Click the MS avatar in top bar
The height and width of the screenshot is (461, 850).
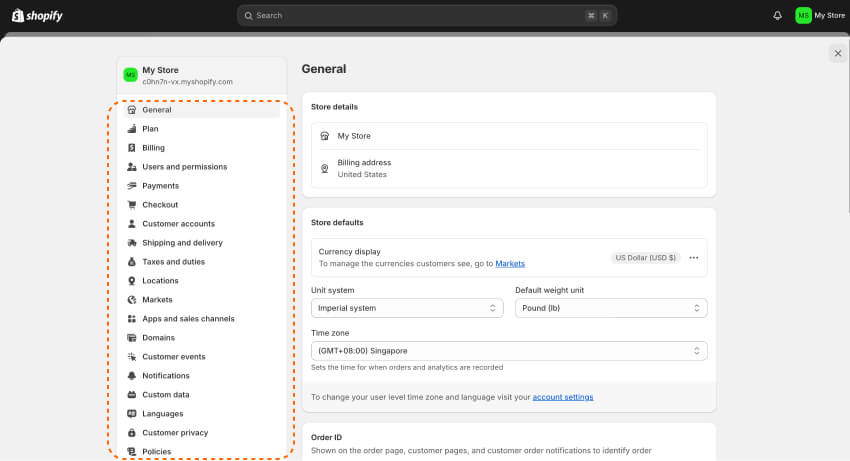click(803, 16)
